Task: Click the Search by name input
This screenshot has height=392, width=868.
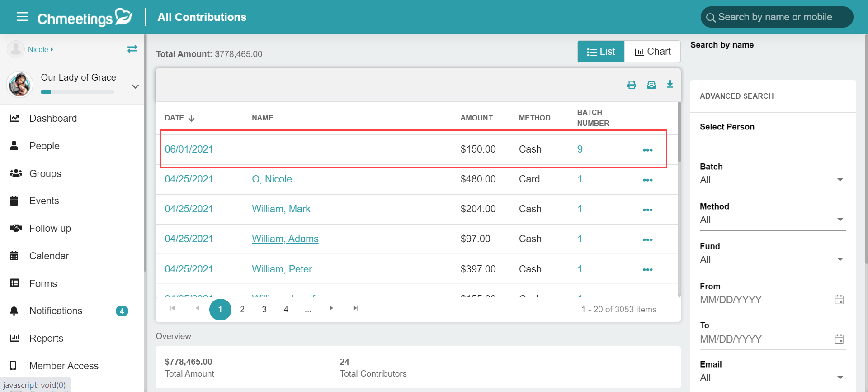Action: [x=773, y=60]
